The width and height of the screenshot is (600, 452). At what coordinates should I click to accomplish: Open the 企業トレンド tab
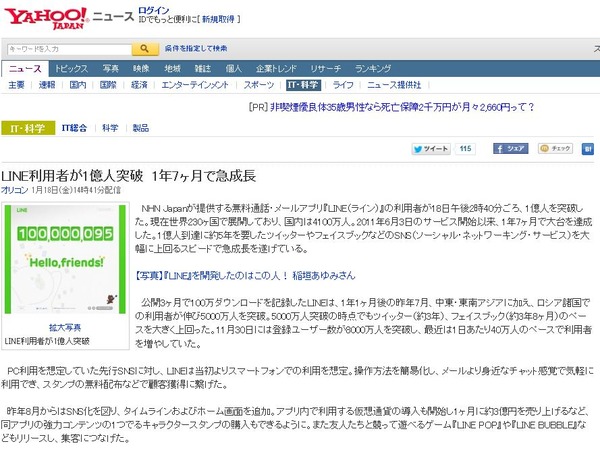click(x=276, y=69)
